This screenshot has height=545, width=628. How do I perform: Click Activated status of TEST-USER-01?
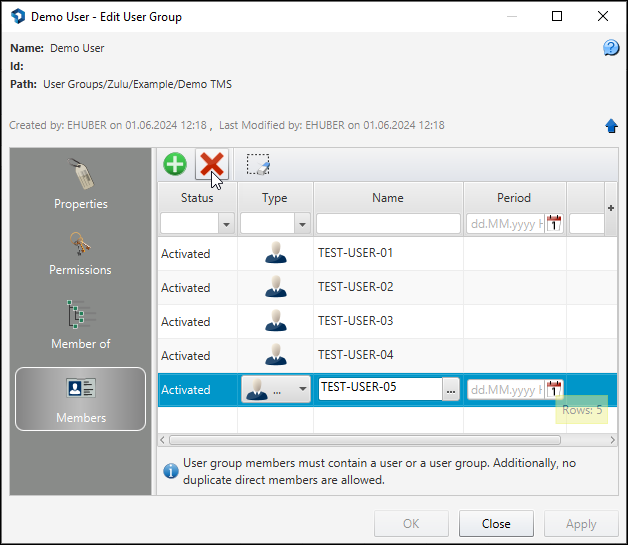click(185, 254)
